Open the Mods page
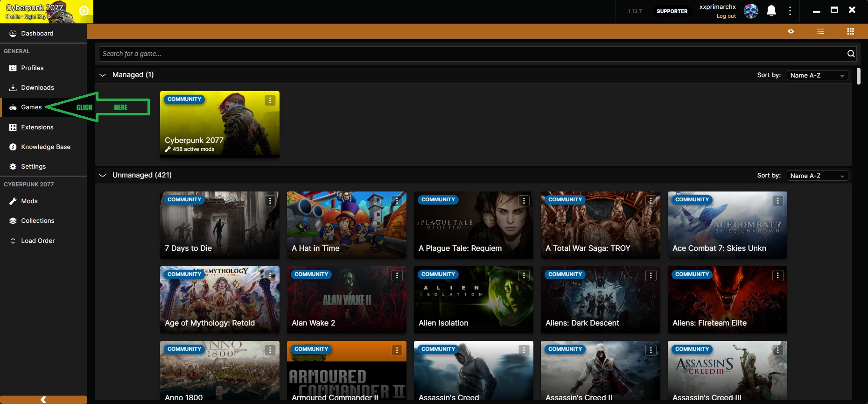The width and height of the screenshot is (868, 404). (x=43, y=201)
